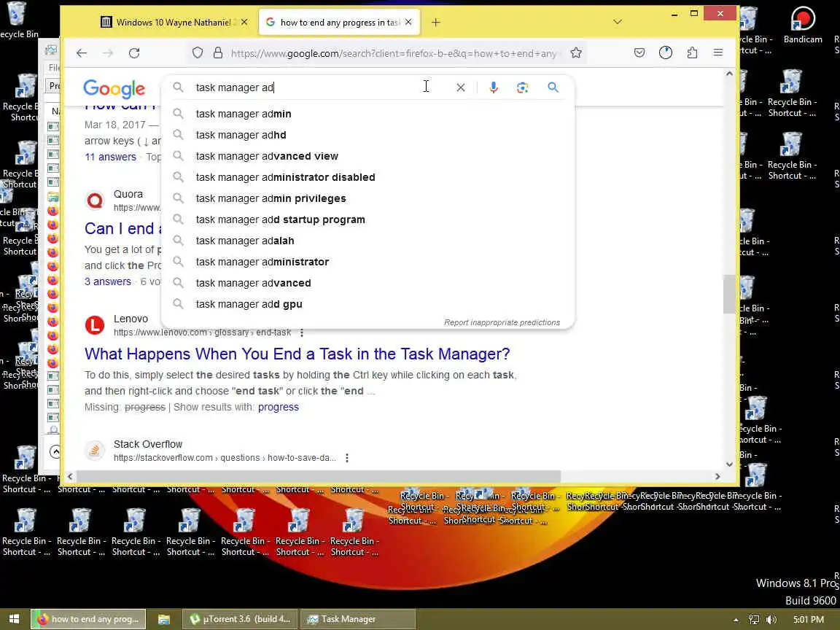
Task: Click the Google logo
Action: pyautogui.click(x=114, y=89)
